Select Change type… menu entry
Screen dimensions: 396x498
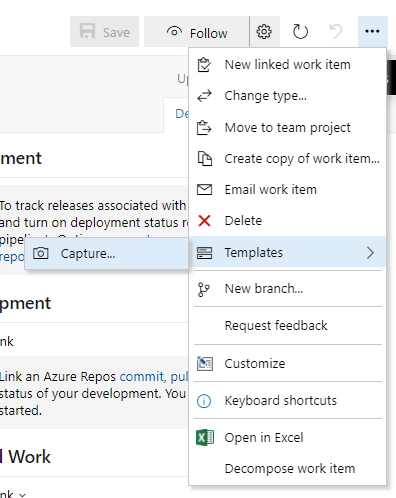point(287,96)
